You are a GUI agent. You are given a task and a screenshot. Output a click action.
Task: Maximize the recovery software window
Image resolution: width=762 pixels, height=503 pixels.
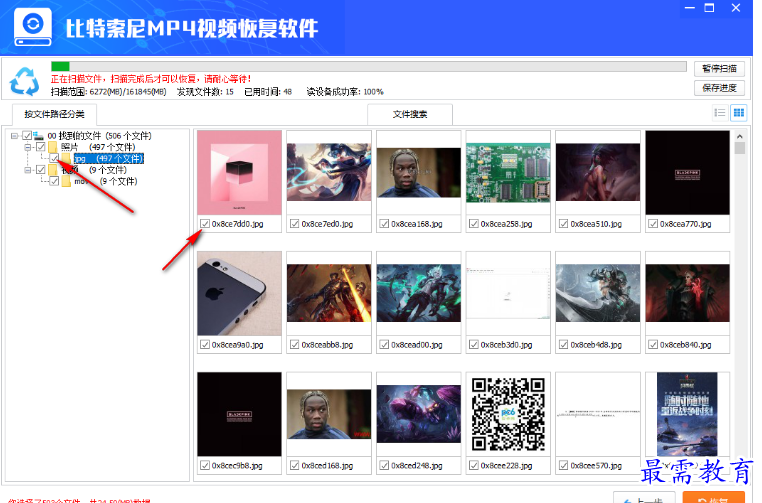click(x=710, y=8)
